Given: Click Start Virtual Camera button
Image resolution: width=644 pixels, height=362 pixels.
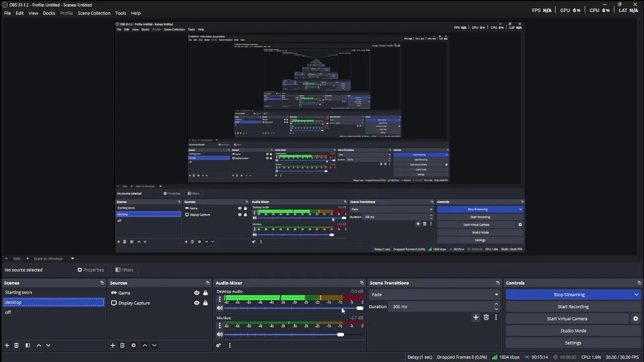Looking at the screenshot, I should (567, 319).
